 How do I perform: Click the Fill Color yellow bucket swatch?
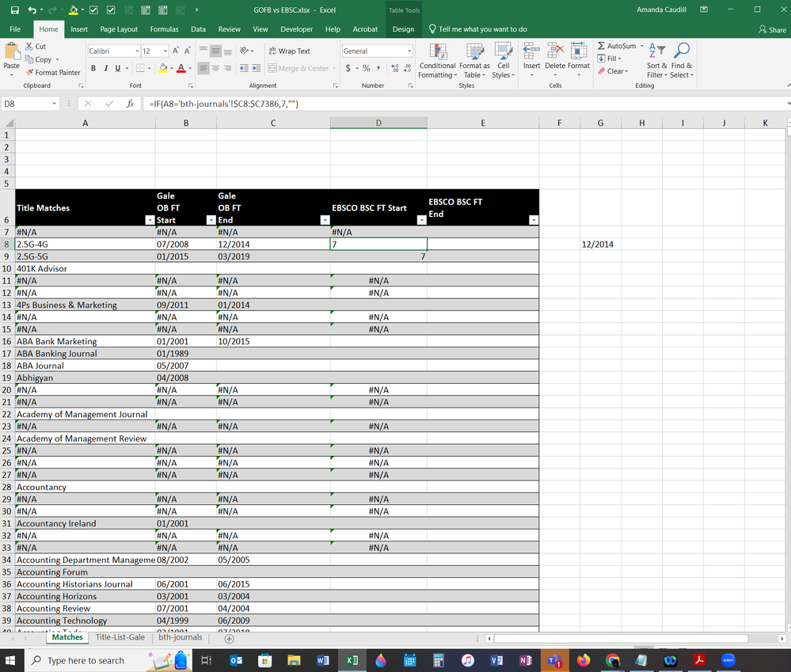point(163,68)
